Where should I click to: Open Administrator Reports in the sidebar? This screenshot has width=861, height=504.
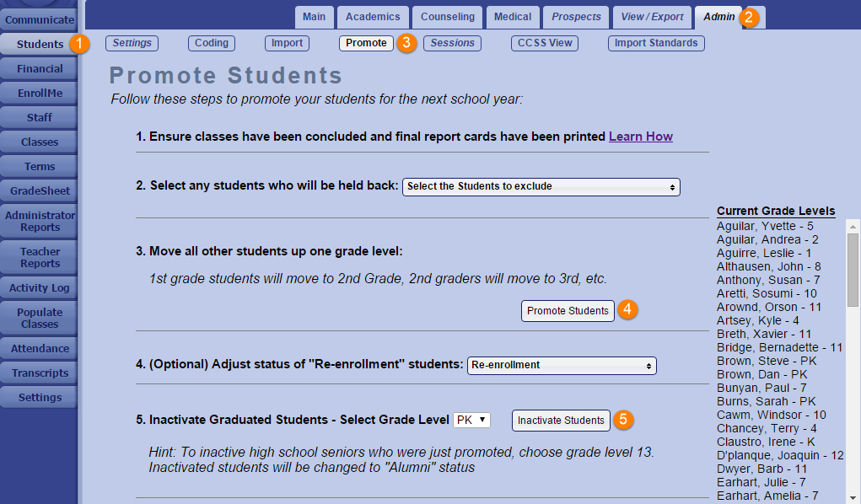39,222
